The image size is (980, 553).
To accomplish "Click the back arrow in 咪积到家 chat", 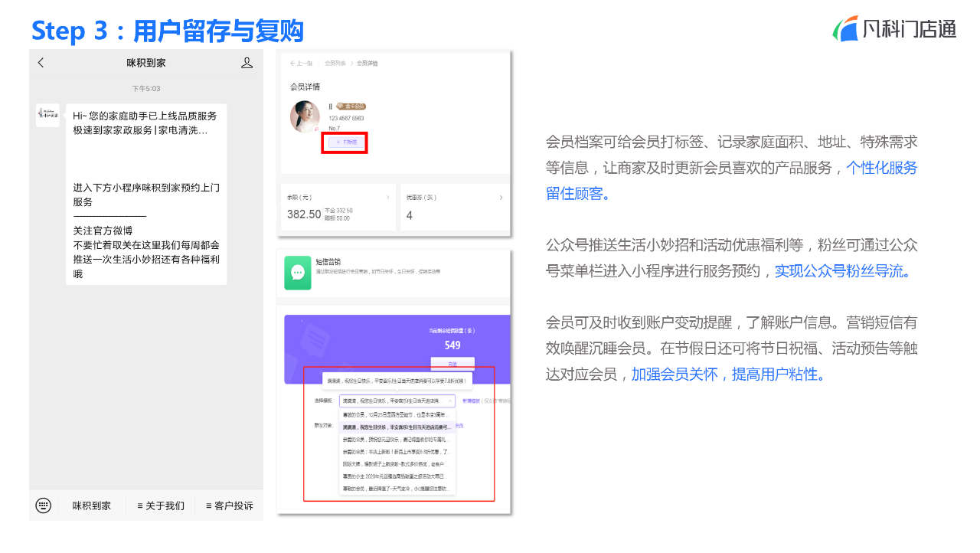I will click(40, 63).
